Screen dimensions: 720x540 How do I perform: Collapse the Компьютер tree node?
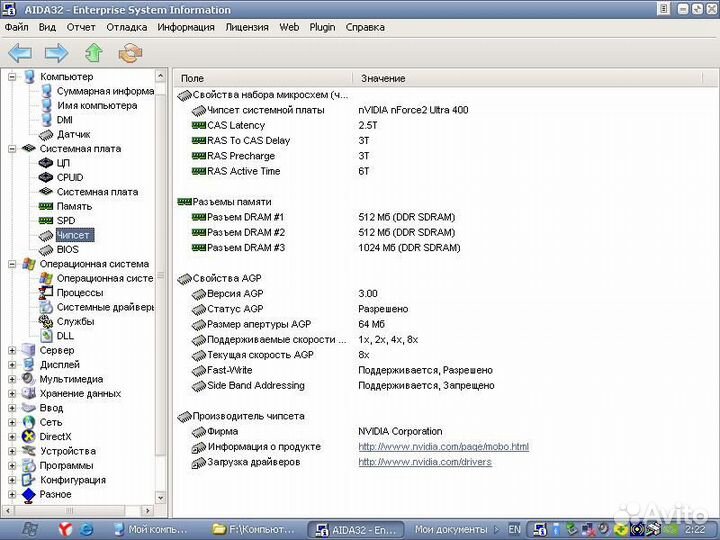[x=13, y=77]
